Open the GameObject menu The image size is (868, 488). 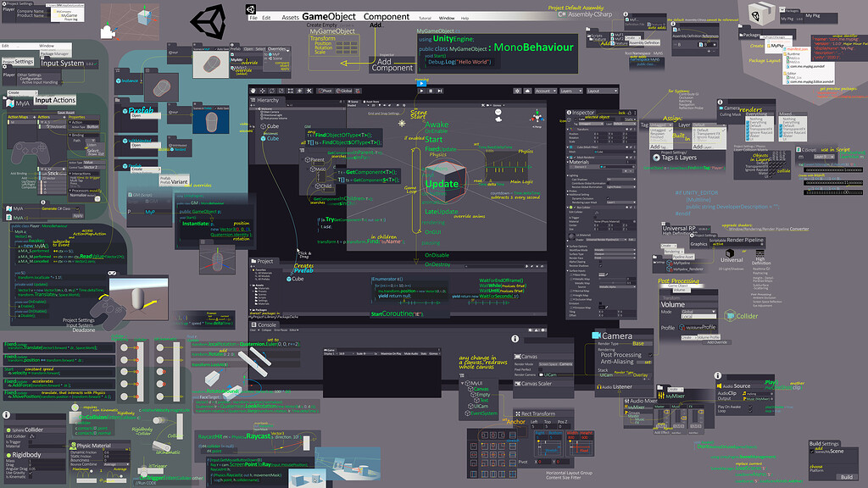tap(330, 17)
